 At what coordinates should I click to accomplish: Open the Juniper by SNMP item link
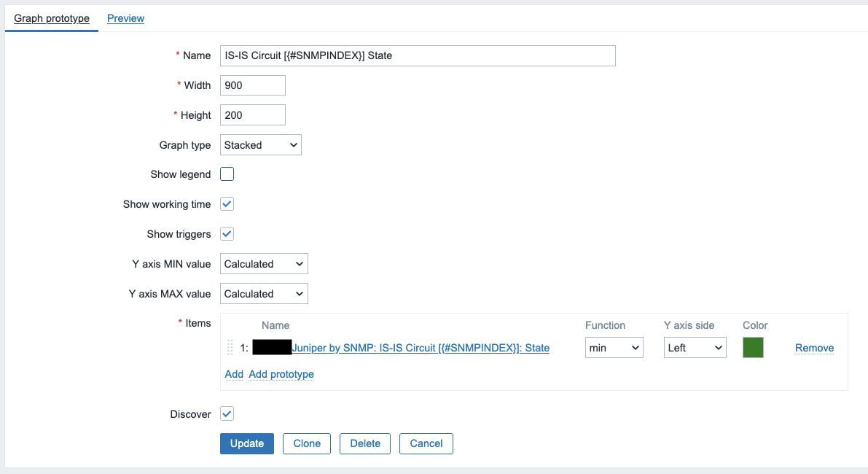pos(421,348)
